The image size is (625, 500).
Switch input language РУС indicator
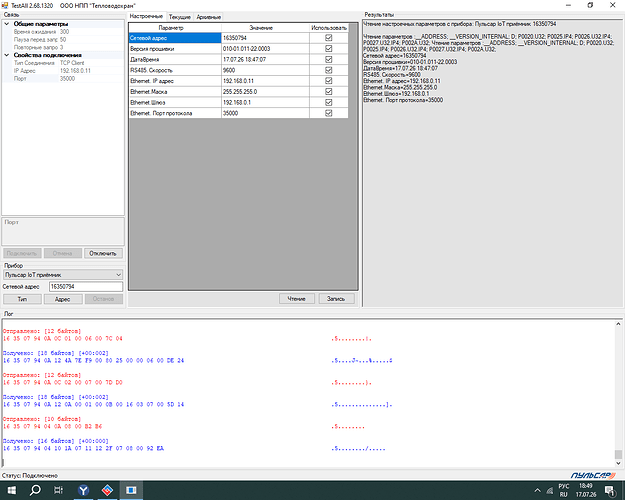[564, 490]
